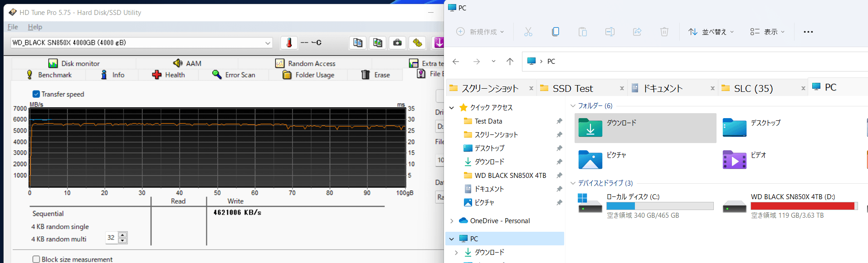Viewport: 868px width, 263px height.
Task: Close the SLC (35) Explorer tab
Action: (803, 88)
